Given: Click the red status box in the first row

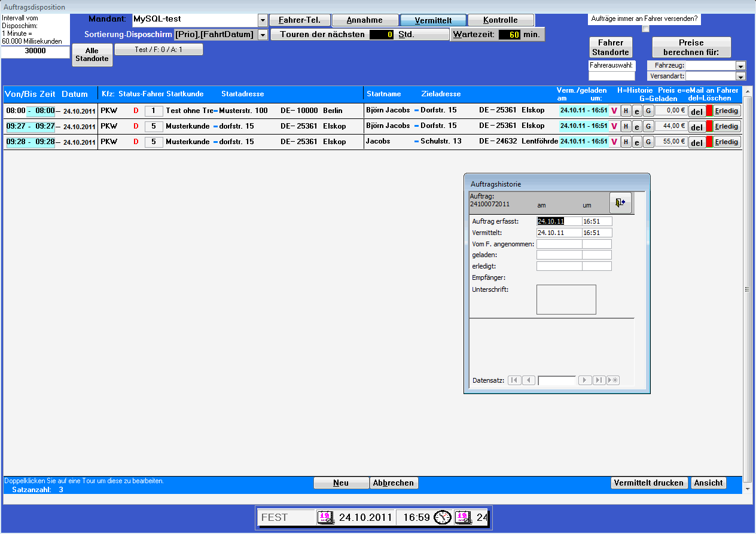Looking at the screenshot, I should pyautogui.click(x=709, y=111).
